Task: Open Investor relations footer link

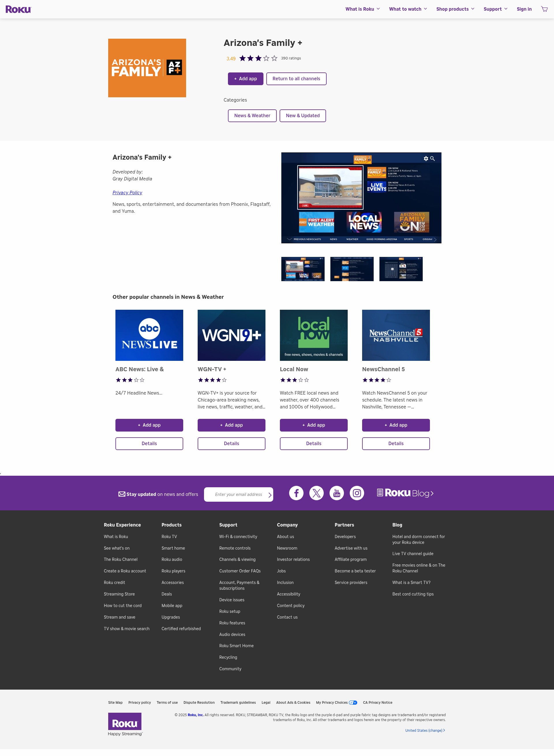Action: pyautogui.click(x=293, y=559)
